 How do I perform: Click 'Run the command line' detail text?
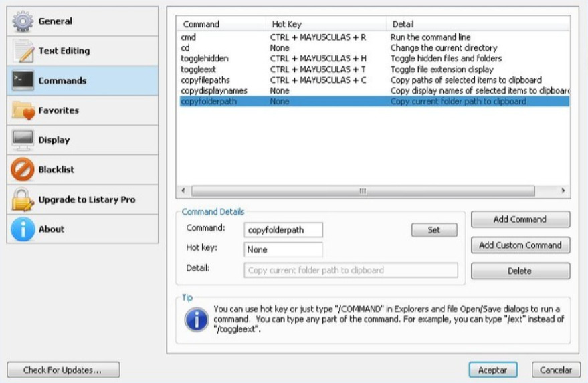click(x=431, y=37)
